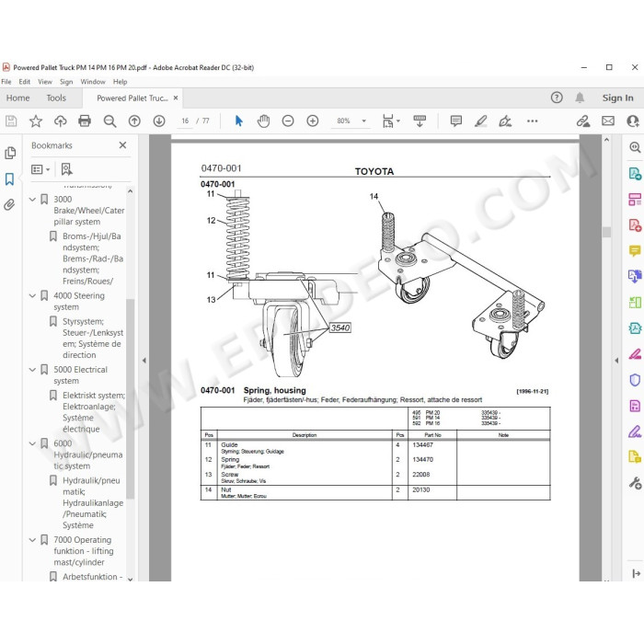This screenshot has height=644, width=644.
Task: Collapse the 3000 Brake/Wheel bookmark
Action: click(32, 200)
